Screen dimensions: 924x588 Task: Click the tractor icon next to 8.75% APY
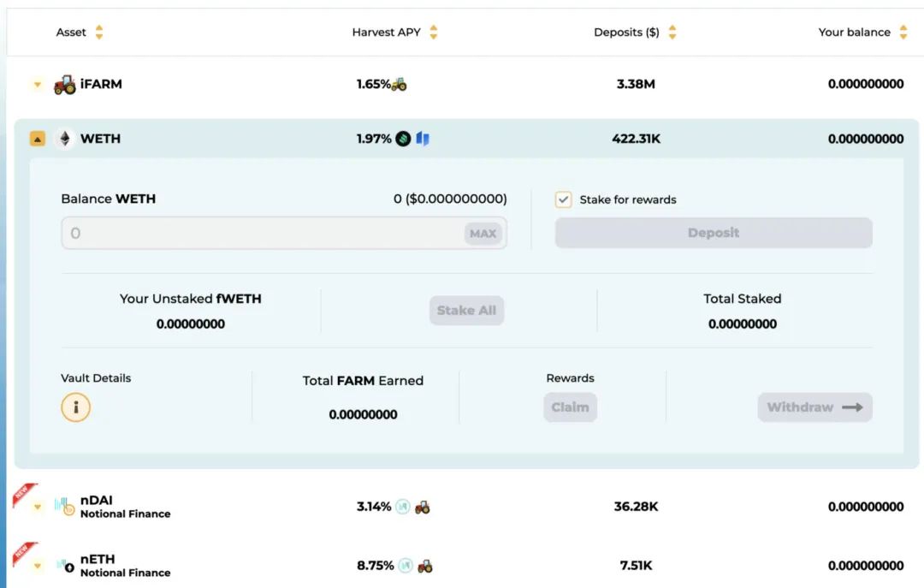(425, 566)
